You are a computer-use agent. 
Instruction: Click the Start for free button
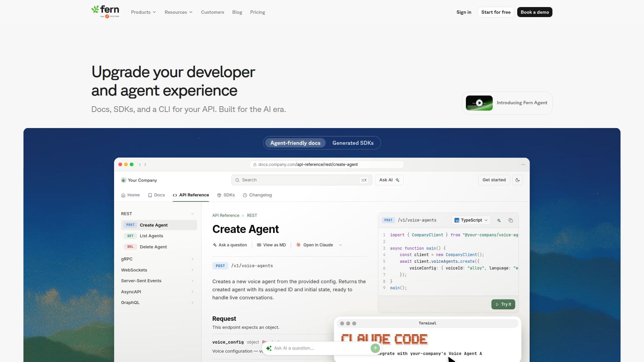[x=496, y=12]
